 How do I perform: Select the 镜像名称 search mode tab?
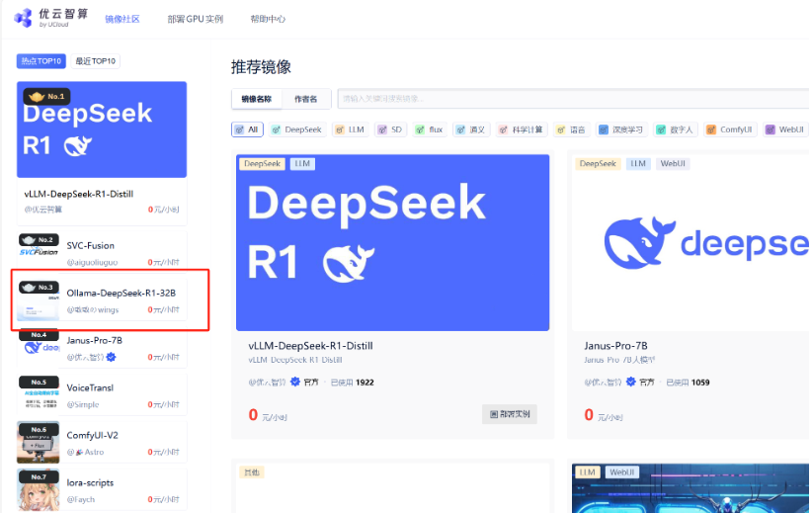(x=256, y=99)
